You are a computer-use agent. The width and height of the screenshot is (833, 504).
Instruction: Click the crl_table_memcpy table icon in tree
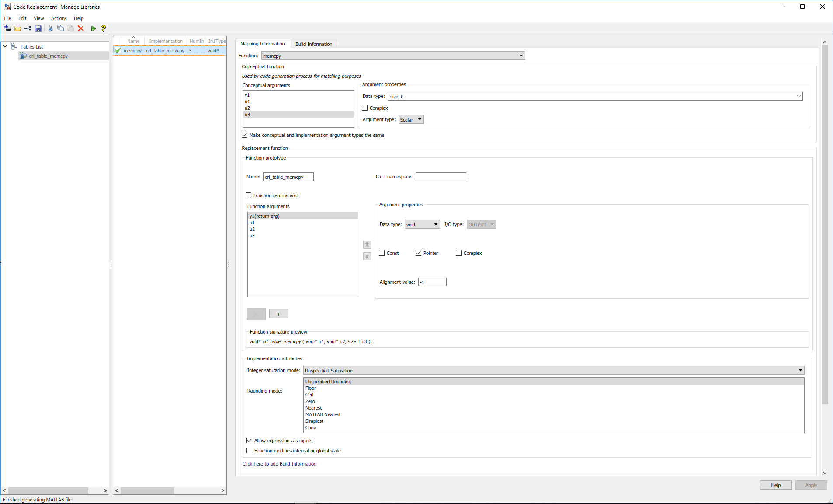23,56
